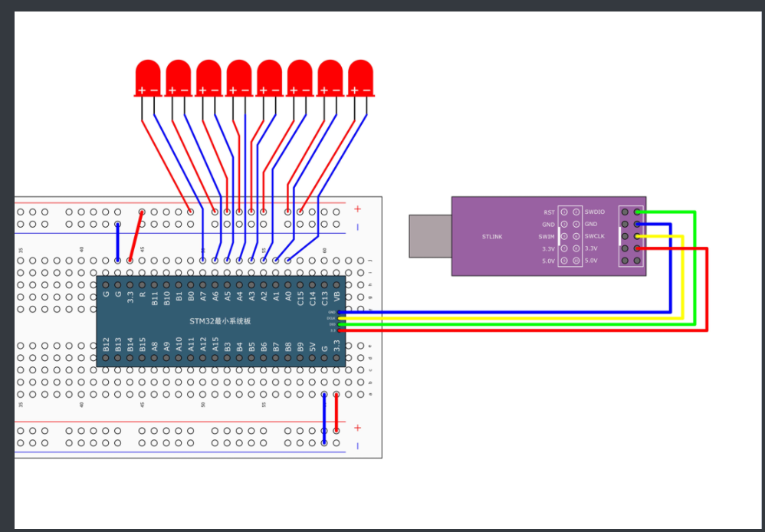The image size is (765, 532).
Task: Click the 5V pin label on STM32 board
Action: (x=312, y=346)
